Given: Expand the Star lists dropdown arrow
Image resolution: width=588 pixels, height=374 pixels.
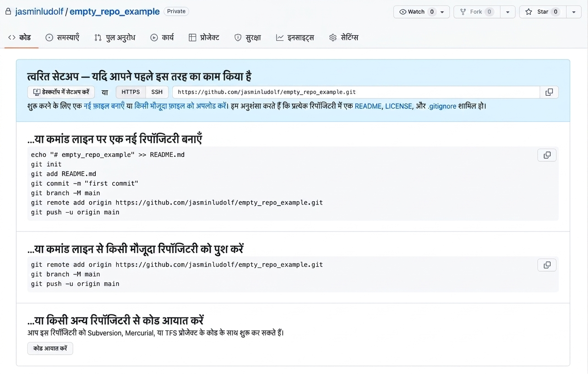Looking at the screenshot, I should (574, 12).
